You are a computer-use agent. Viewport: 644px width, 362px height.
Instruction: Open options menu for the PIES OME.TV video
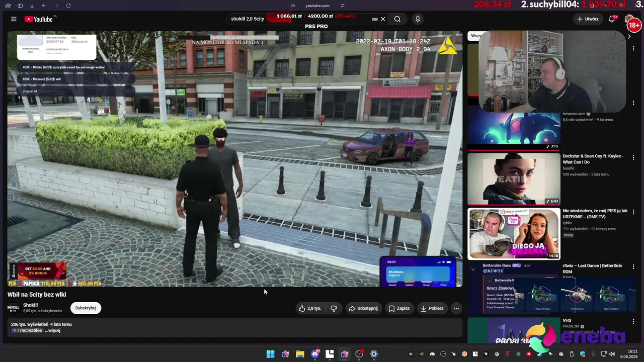[x=633, y=212]
